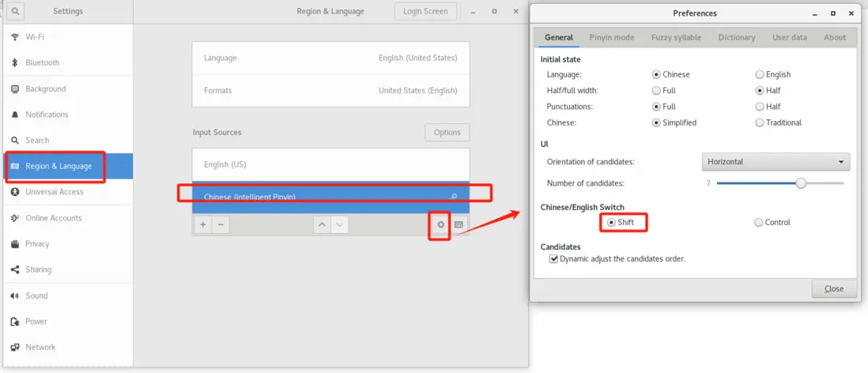Open Power settings
Screen dimensions: 868x373
[67, 321]
